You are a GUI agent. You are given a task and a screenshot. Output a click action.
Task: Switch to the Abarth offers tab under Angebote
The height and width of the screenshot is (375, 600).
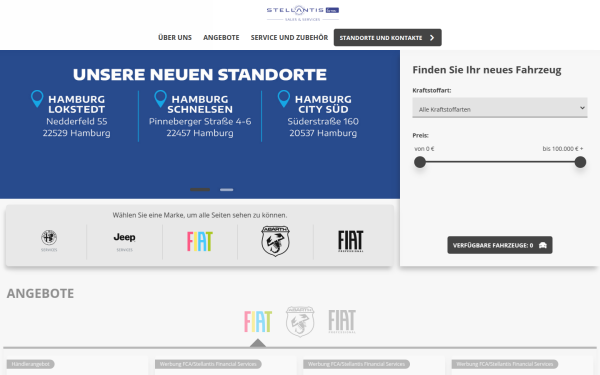tap(300, 321)
